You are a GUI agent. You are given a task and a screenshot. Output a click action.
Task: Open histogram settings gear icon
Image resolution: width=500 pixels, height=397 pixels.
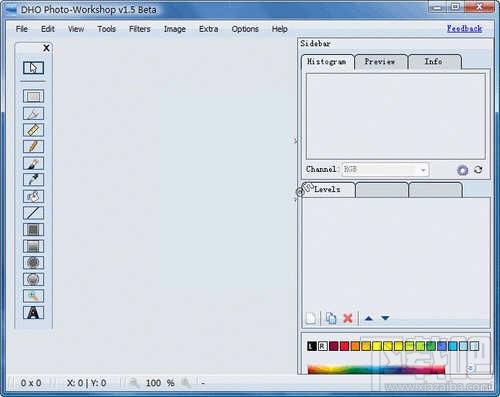(x=462, y=170)
